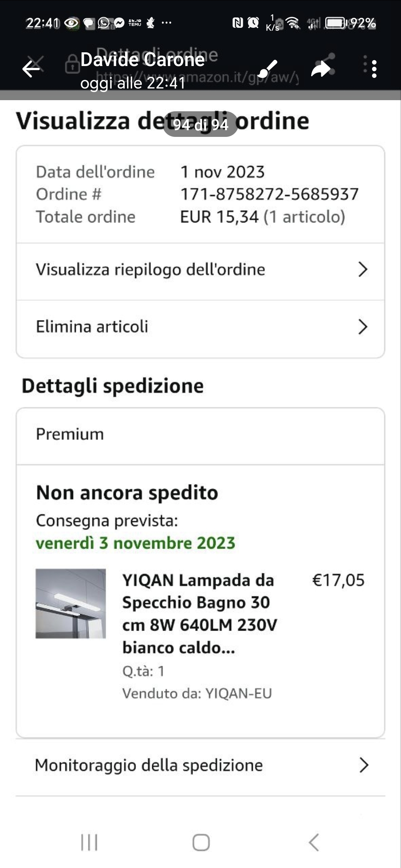
Task: Tap Android recent apps navigation icon
Action: pyautogui.click(x=89, y=842)
